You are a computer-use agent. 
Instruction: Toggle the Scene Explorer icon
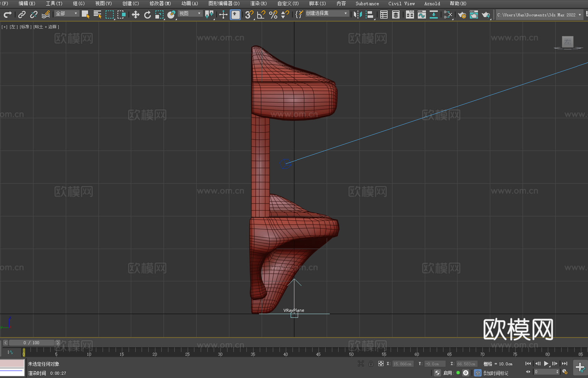[384, 14]
